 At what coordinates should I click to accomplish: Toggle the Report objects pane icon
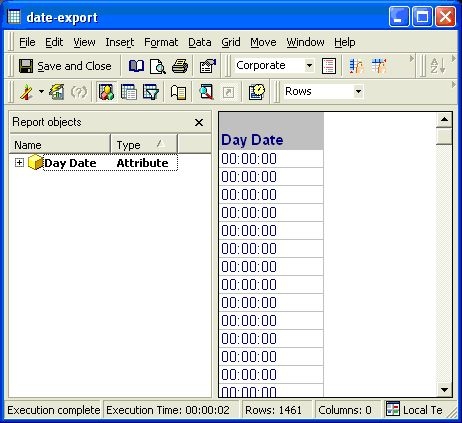tap(106, 92)
